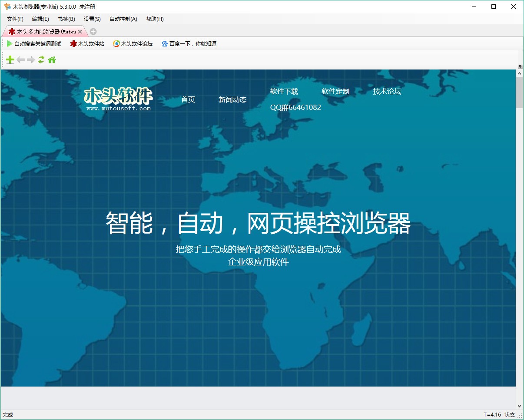Open 新闻动态 in the site navigation
Screen dimensions: 524x420
pos(232,99)
